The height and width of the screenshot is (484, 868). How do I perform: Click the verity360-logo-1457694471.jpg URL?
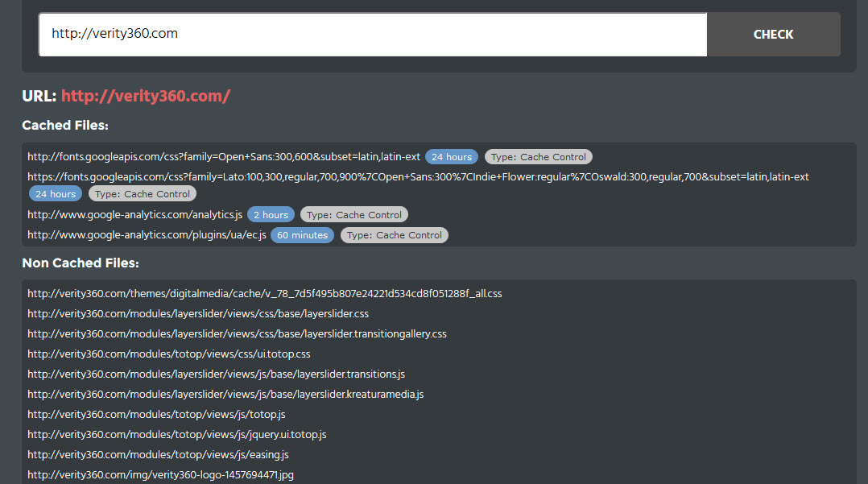click(160, 474)
